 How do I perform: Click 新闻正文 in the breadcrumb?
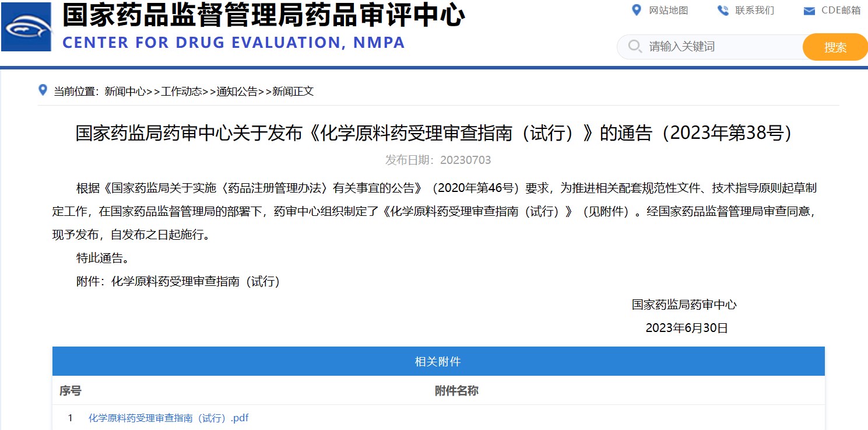point(293,91)
